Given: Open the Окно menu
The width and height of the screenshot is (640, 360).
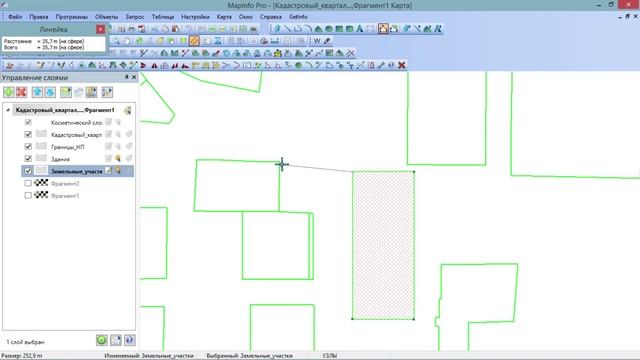Looking at the screenshot, I should 246,17.
